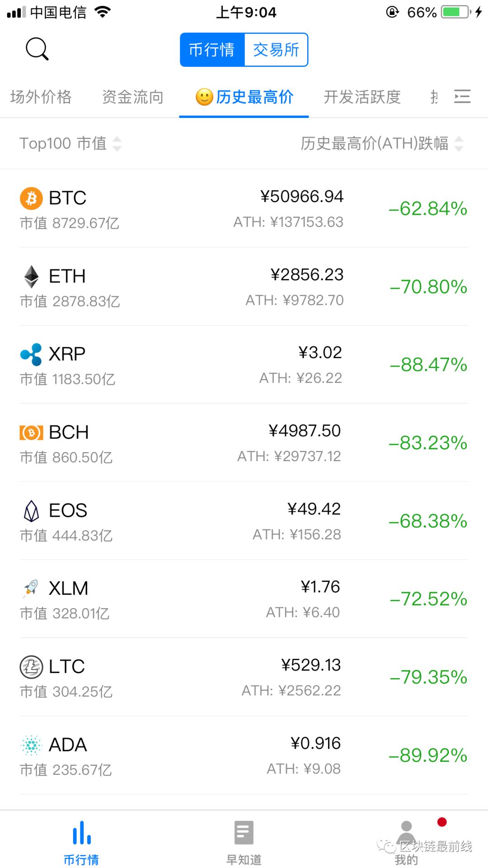Open the tab list menu icon
This screenshot has width=488, height=868.
click(x=462, y=96)
